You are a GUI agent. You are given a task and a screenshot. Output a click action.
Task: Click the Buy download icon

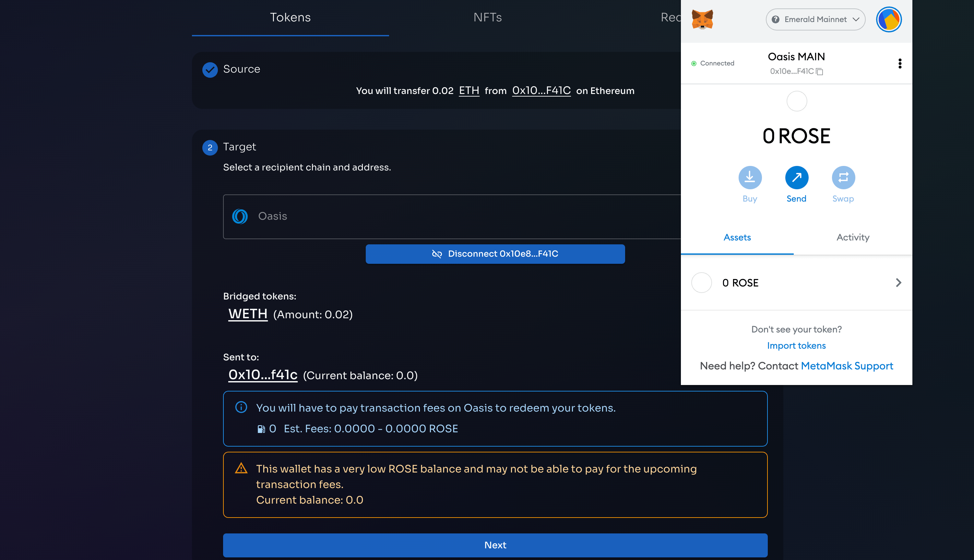point(750,178)
